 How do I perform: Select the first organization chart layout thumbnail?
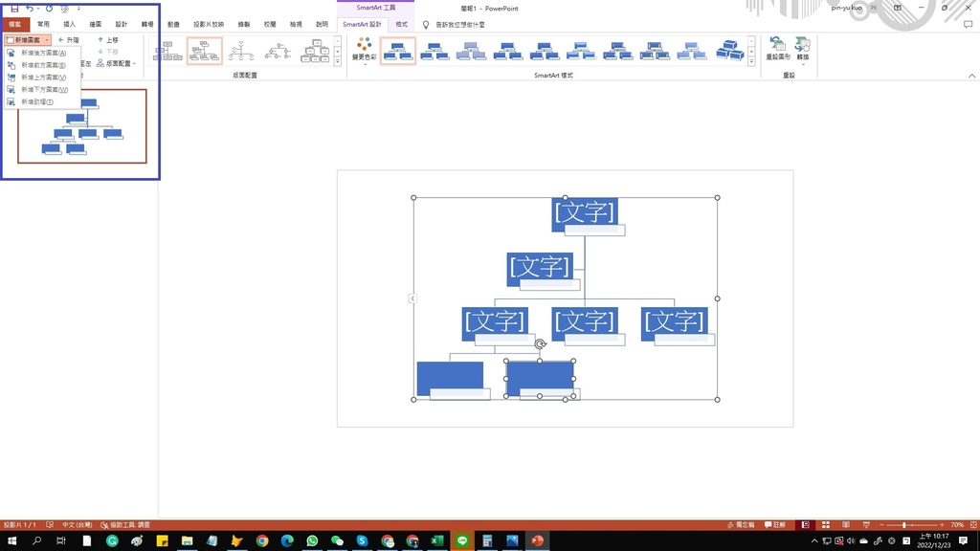click(x=167, y=52)
